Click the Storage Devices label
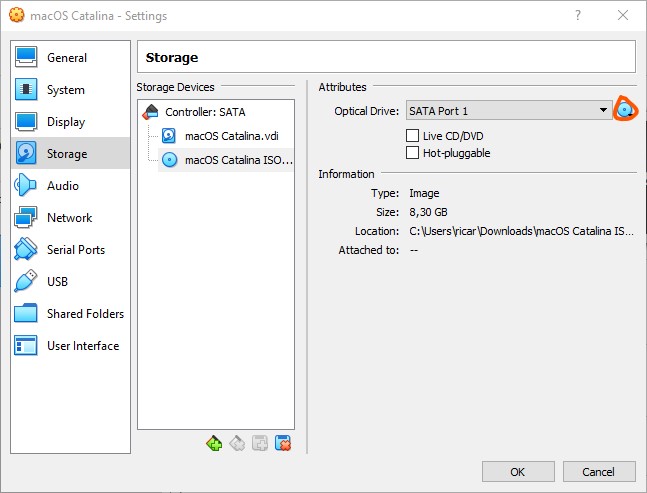Viewport: 647px width, 493px height. point(175,87)
